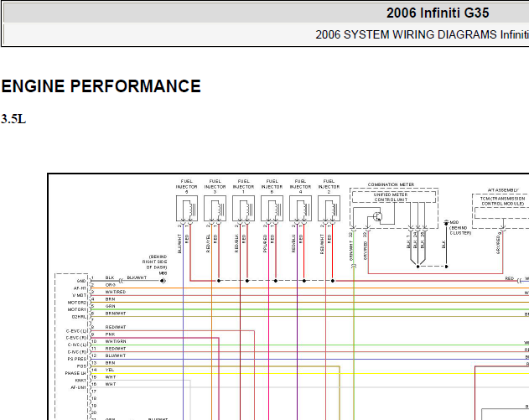529x420 pixels.
Task: Click the "WHT" wire label at pin 15
Action: (111, 377)
